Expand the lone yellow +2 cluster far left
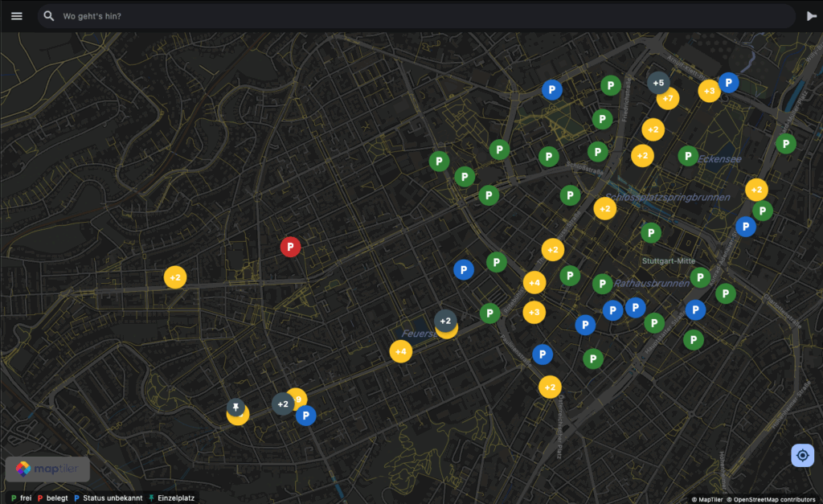The width and height of the screenshot is (823, 504). click(x=175, y=277)
